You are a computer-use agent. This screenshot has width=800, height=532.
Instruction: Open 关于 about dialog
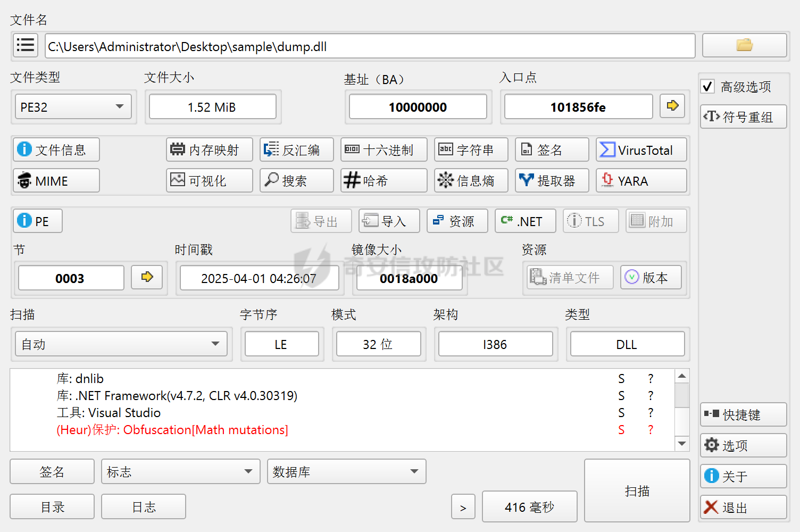tap(744, 476)
